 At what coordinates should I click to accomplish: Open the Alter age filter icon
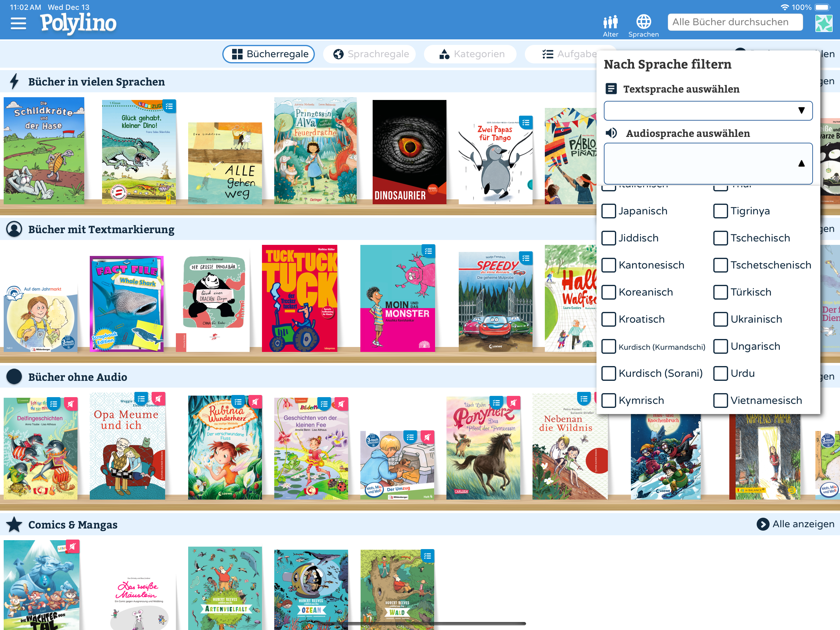click(610, 26)
